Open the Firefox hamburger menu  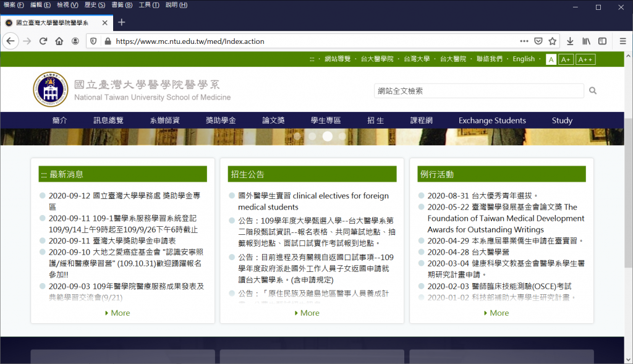coord(623,41)
